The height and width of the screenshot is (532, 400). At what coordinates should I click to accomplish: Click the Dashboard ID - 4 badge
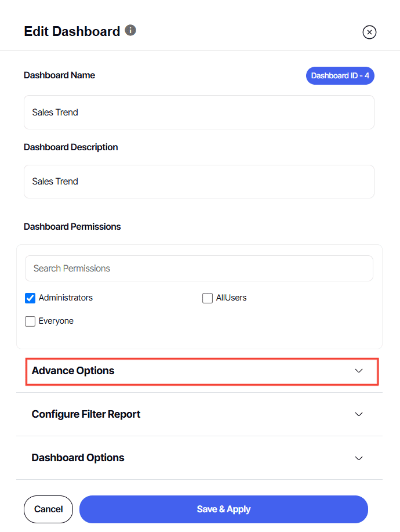coord(340,75)
